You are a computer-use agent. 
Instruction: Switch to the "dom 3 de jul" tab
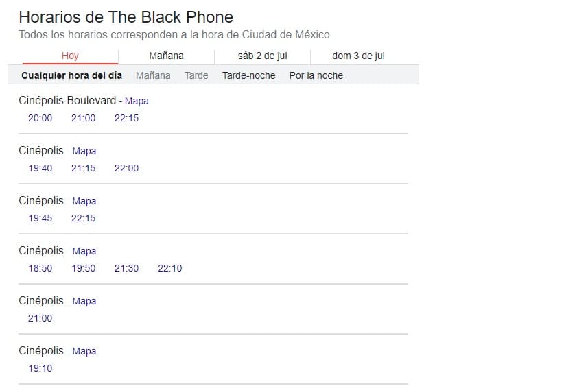(358, 56)
